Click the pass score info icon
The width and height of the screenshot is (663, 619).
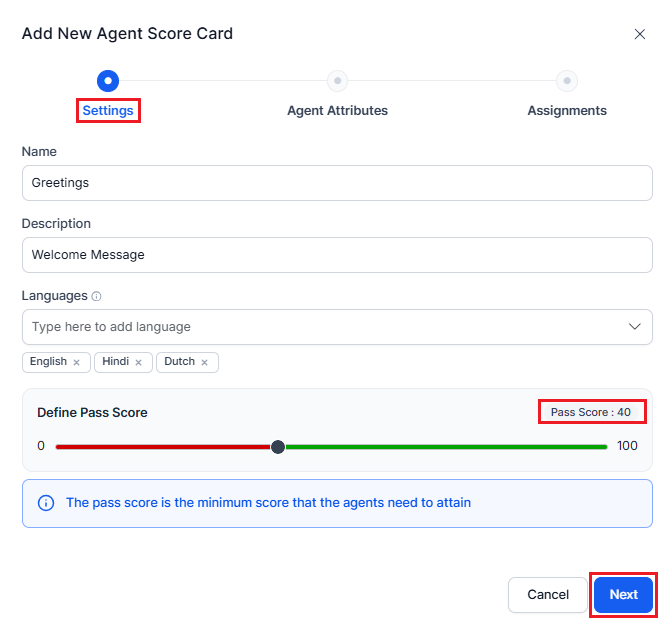(46, 503)
